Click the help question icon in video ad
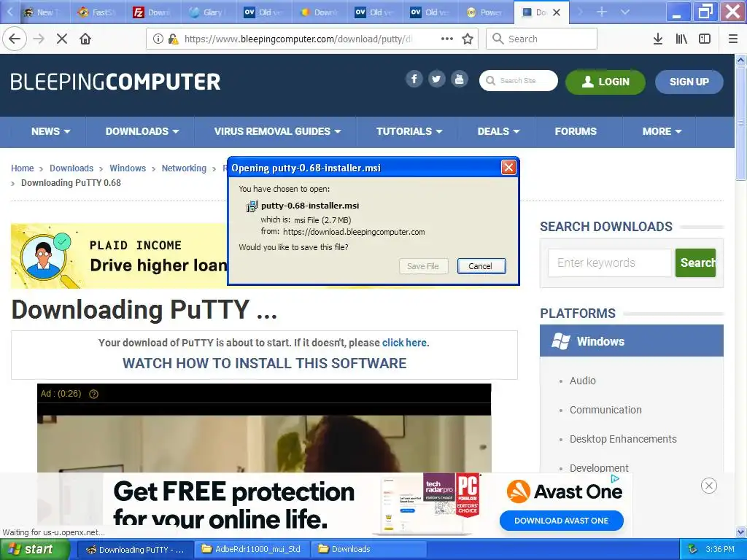Screen dimensions: 747x560 pyautogui.click(x=94, y=394)
